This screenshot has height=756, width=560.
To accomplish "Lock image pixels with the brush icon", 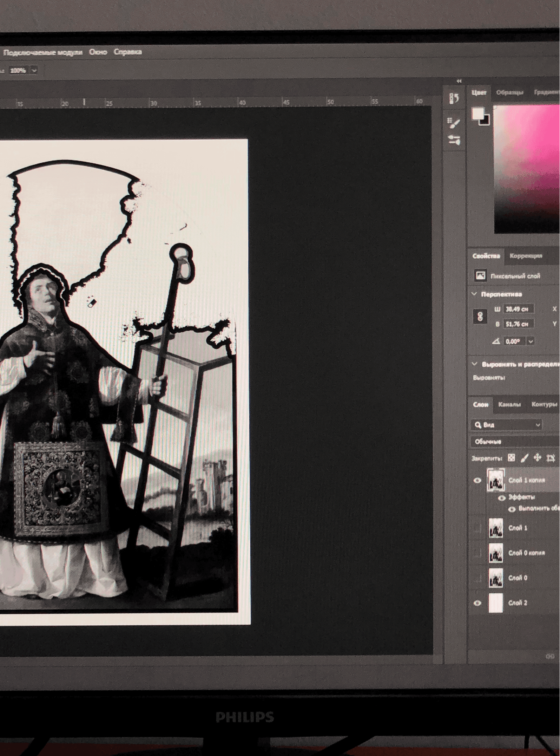I will pyautogui.click(x=524, y=458).
